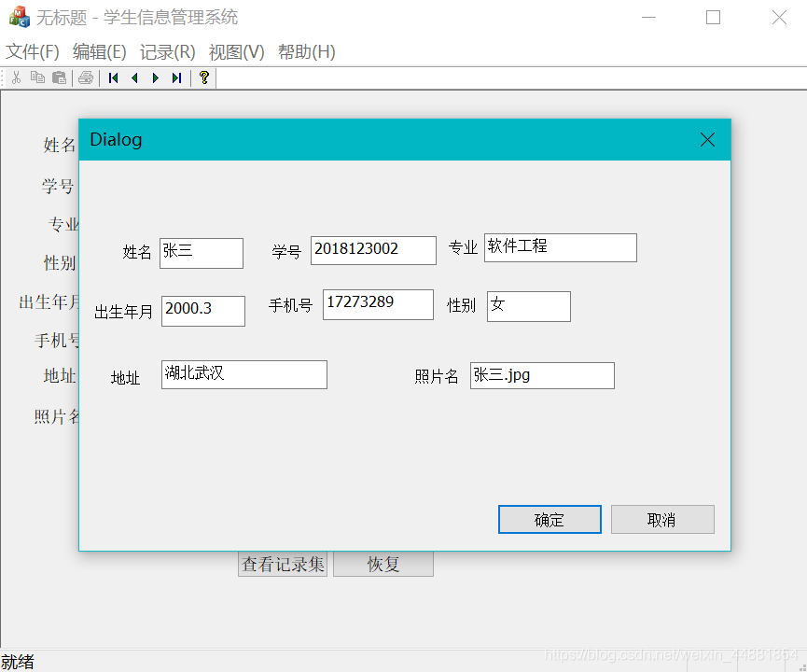The width and height of the screenshot is (807, 672).
Task: Open the 文件(F) menu
Action: tap(31, 52)
